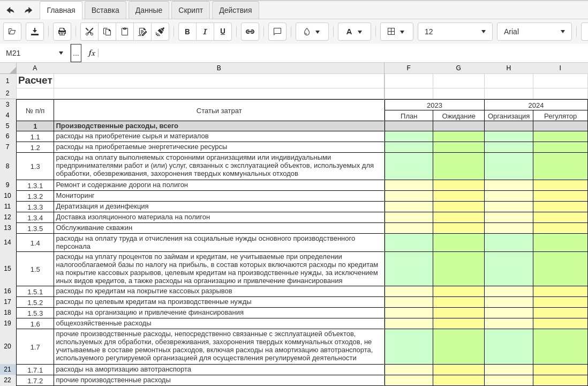Toggle bold formatting
588x386 pixels.
click(x=187, y=32)
